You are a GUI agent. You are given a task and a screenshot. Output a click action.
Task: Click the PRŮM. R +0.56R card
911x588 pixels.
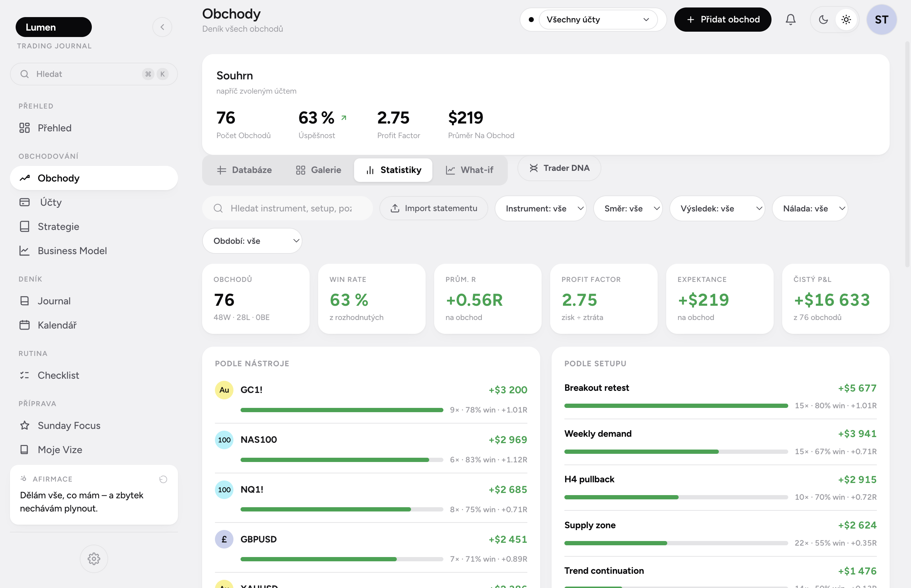click(488, 299)
